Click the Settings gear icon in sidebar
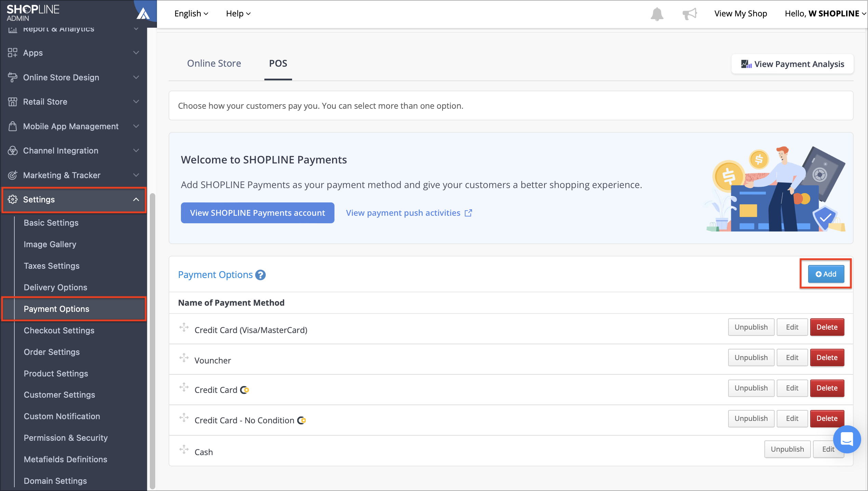 [x=13, y=199]
